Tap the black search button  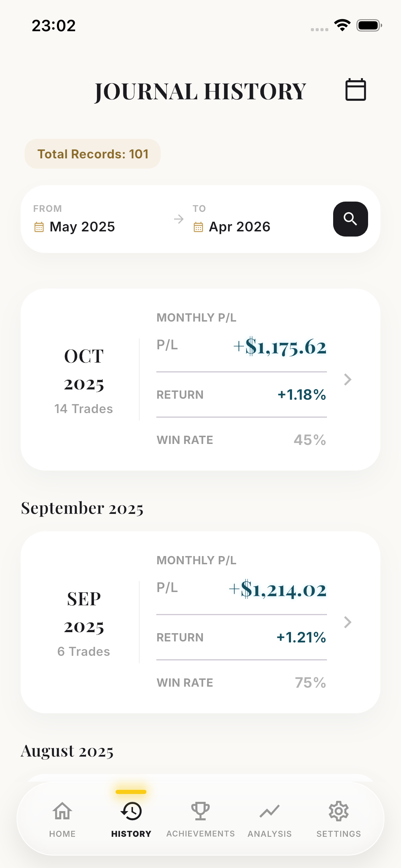(350, 219)
